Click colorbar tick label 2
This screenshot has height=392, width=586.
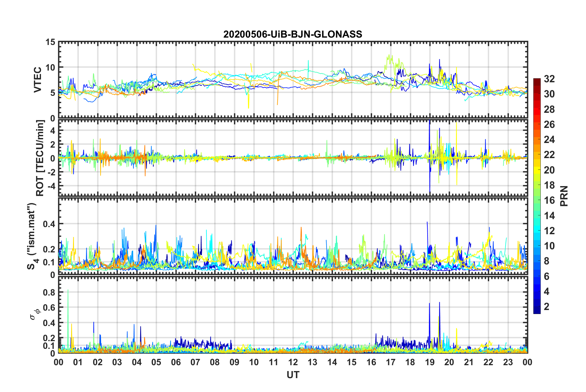547,306
